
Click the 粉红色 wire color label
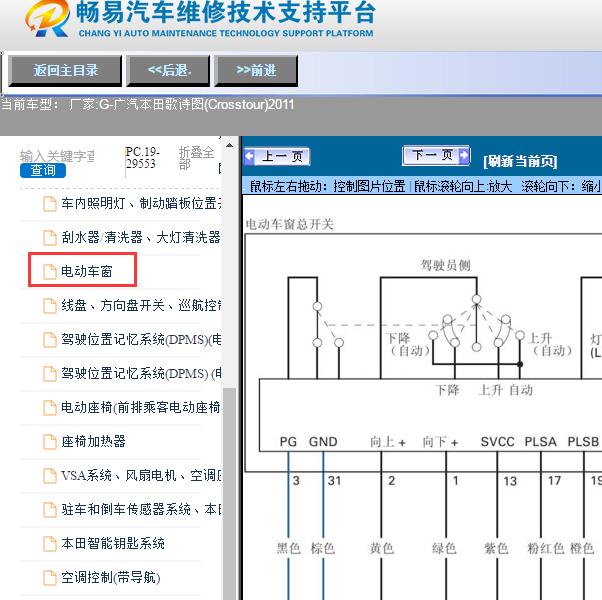[546, 548]
